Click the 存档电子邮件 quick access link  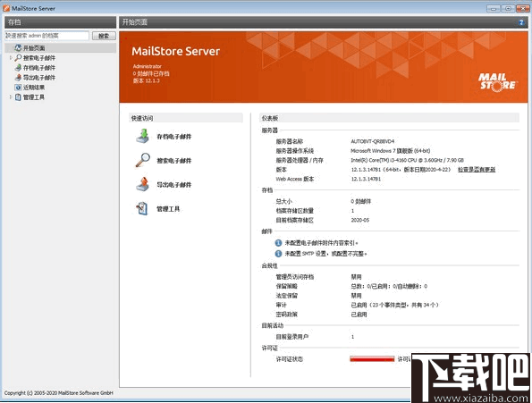(174, 137)
